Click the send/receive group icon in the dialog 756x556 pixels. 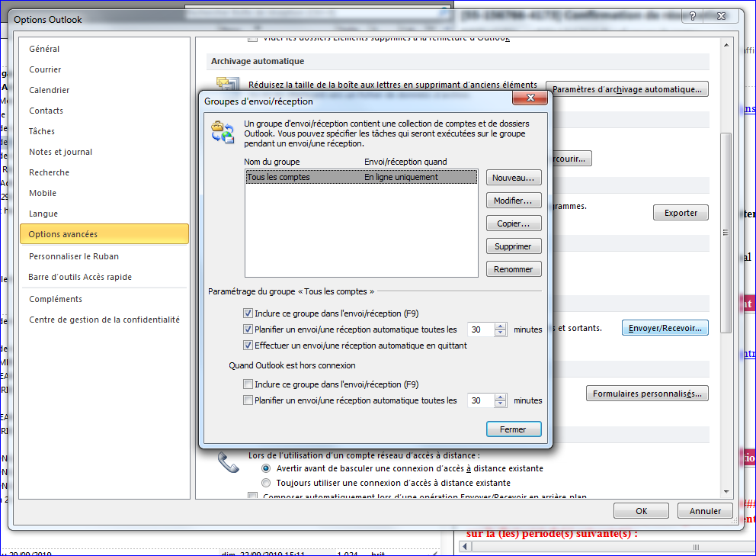tap(223, 132)
